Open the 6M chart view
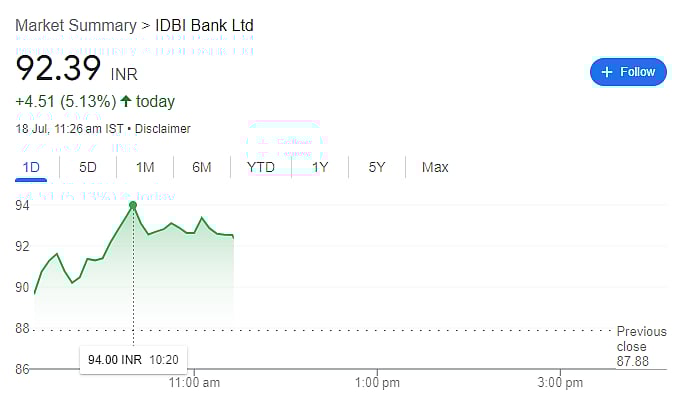Image resolution: width=686 pixels, height=416 pixels. point(202,167)
